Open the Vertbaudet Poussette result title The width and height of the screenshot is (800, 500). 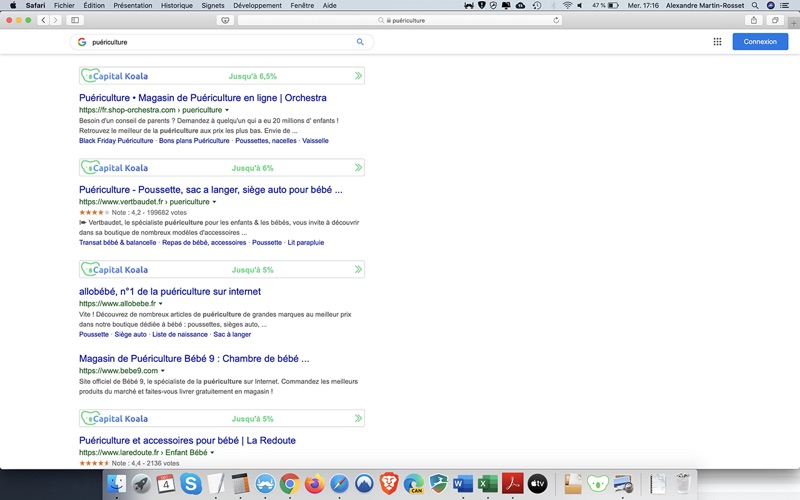(211, 189)
